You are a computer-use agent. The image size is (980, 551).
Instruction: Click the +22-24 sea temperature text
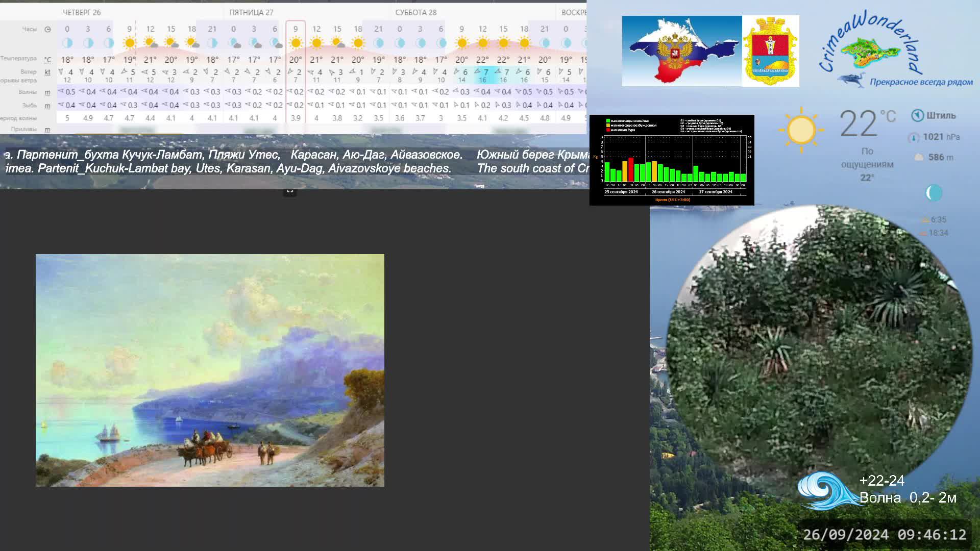[882, 481]
